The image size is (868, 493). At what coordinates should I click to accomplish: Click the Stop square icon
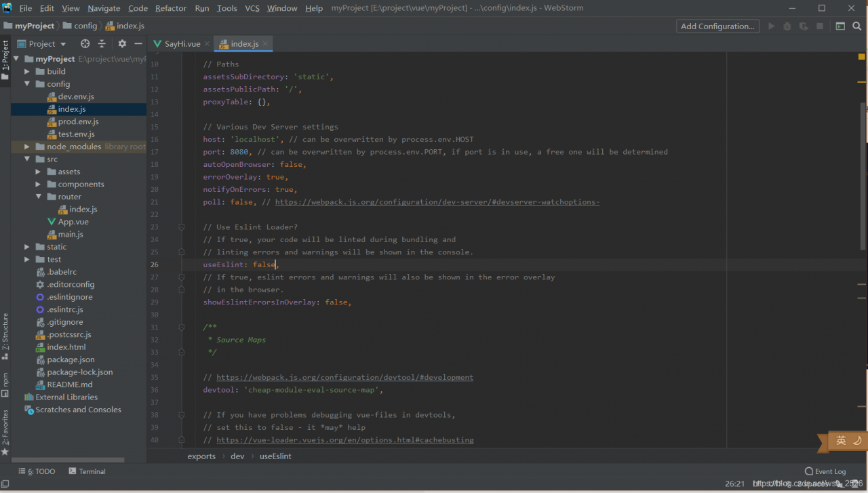point(820,26)
